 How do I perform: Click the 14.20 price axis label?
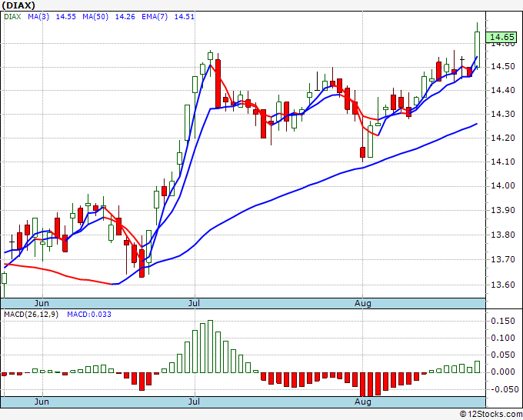503,138
